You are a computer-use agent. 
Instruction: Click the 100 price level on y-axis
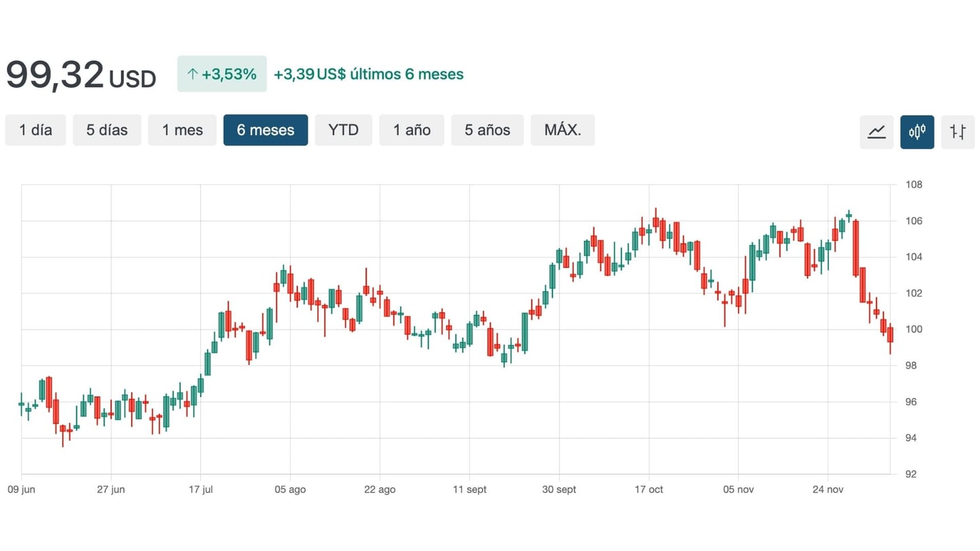913,330
